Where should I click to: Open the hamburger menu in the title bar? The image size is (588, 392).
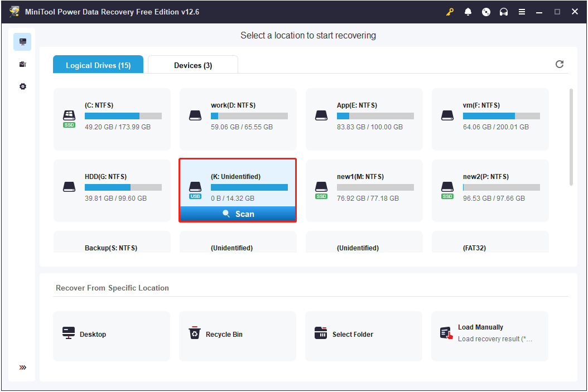click(522, 11)
